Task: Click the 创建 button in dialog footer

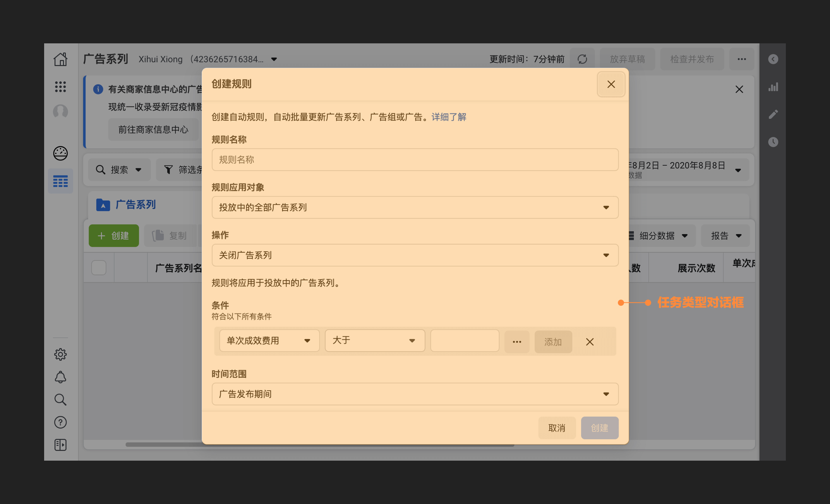Action: 600,428
